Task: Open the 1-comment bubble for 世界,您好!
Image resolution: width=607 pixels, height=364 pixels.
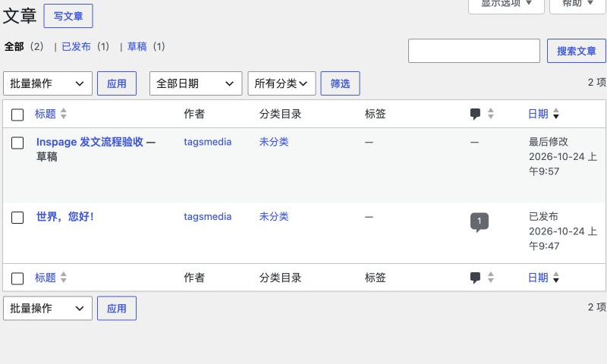Action: (480, 222)
